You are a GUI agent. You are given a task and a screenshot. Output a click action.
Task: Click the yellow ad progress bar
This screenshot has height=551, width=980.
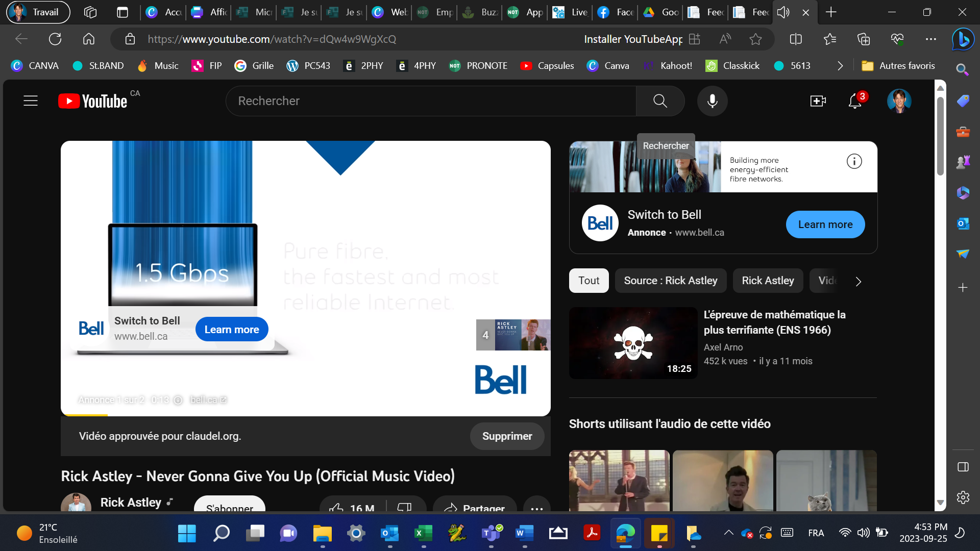(x=84, y=415)
